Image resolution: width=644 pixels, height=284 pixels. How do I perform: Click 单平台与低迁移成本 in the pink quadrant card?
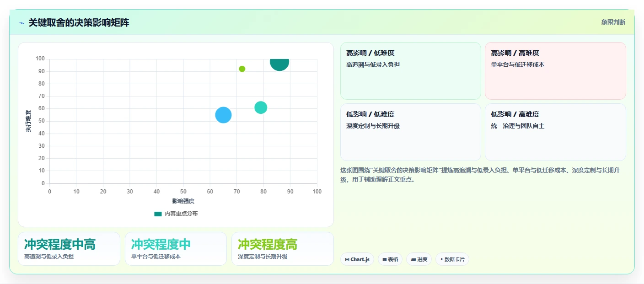518,64
